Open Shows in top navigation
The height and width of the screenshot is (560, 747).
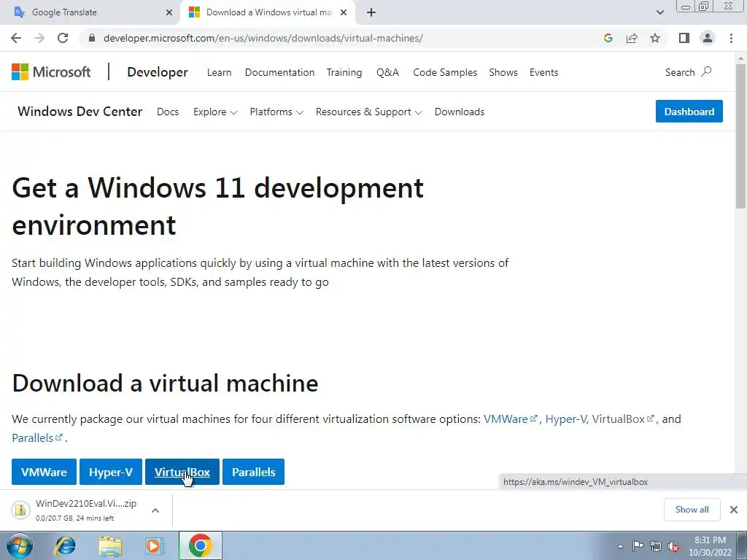point(503,72)
